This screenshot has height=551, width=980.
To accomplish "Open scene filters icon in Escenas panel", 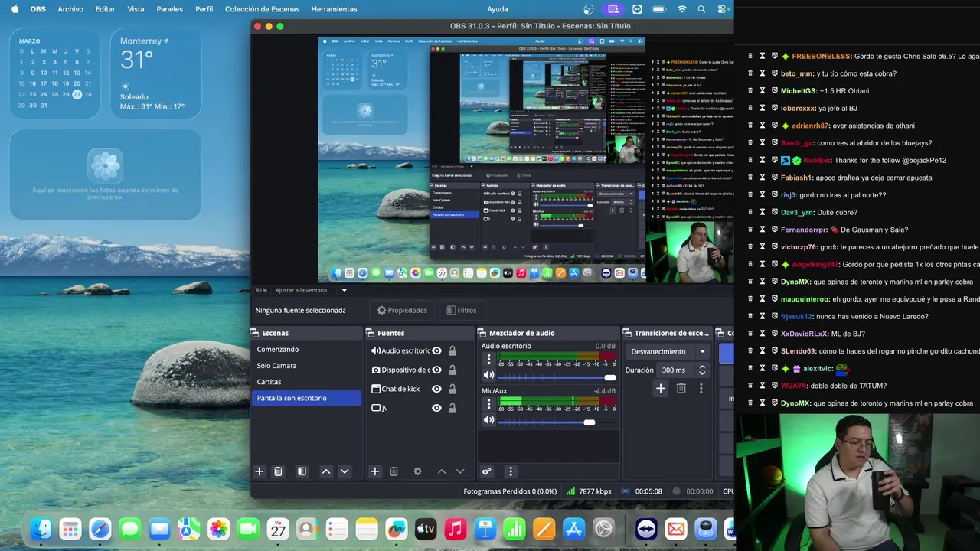I will 302,471.
